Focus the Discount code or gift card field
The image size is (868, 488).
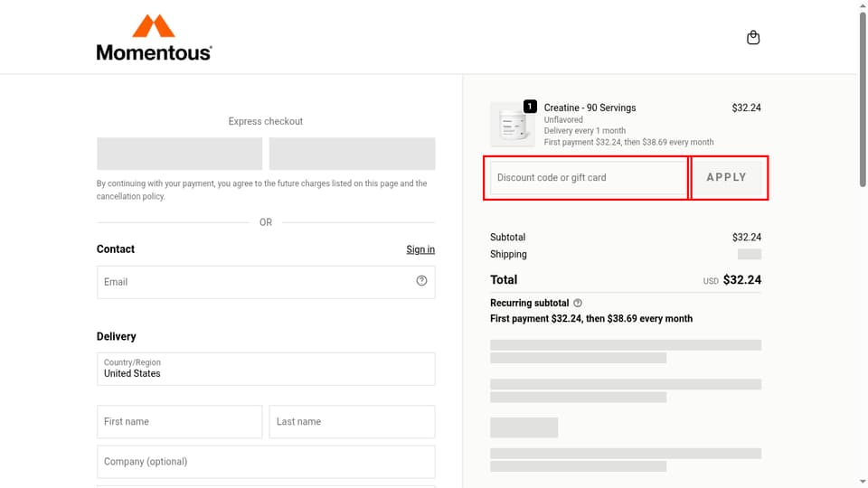pyautogui.click(x=588, y=178)
